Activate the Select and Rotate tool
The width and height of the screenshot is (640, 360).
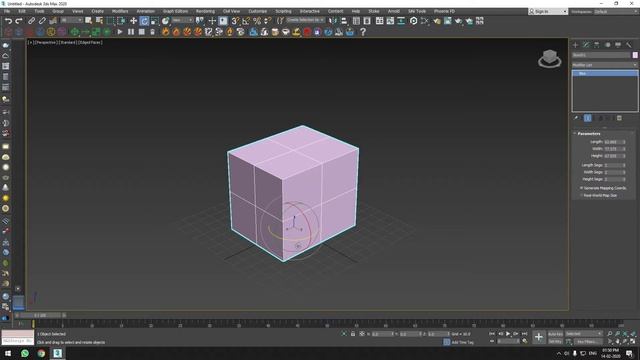pyautogui.click(x=144, y=21)
